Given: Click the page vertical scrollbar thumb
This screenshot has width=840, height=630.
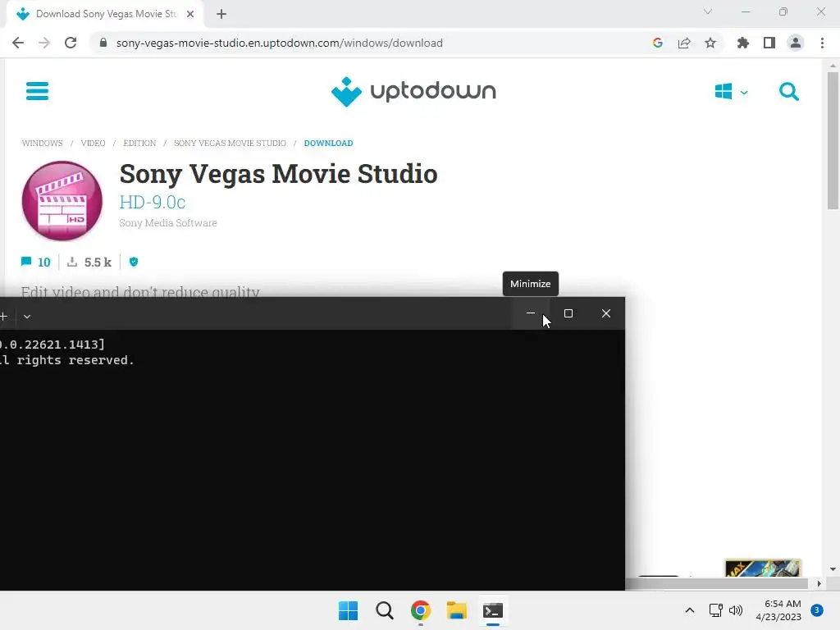Looking at the screenshot, I should point(833,140).
